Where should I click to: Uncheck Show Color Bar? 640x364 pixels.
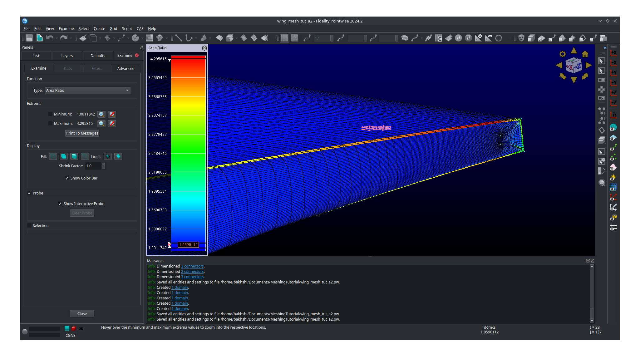pyautogui.click(x=67, y=178)
